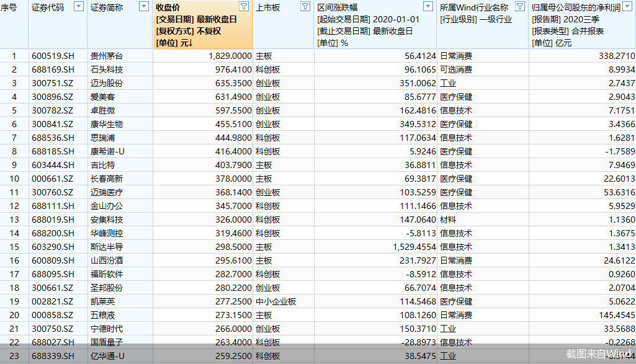636x364 pixels.
Task: Click the filter icon on 上市板 column
Action: [305, 6]
